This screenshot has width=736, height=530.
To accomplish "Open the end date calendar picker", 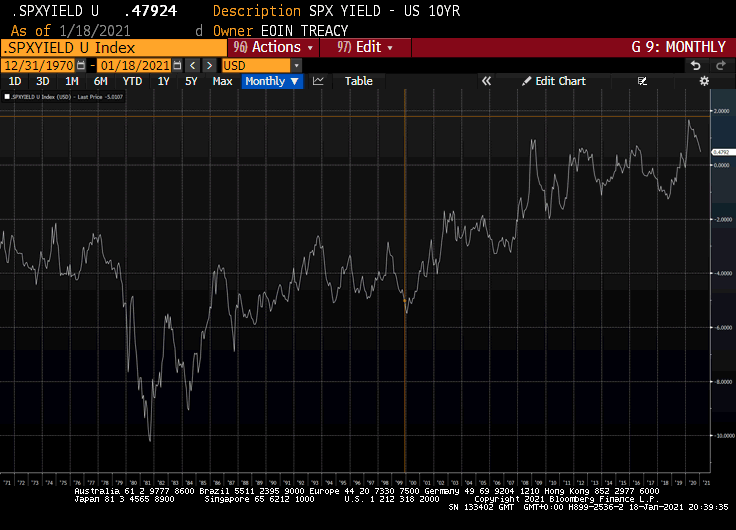I will (177, 65).
